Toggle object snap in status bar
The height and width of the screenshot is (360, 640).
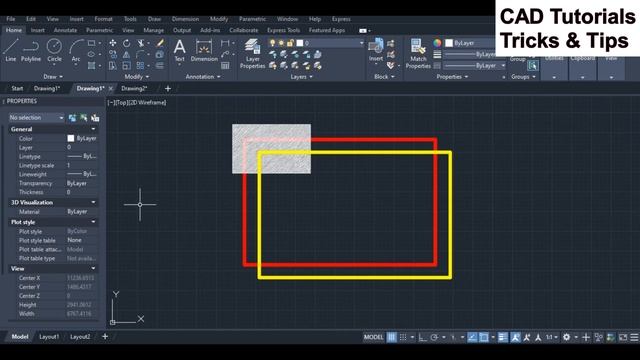point(484,337)
